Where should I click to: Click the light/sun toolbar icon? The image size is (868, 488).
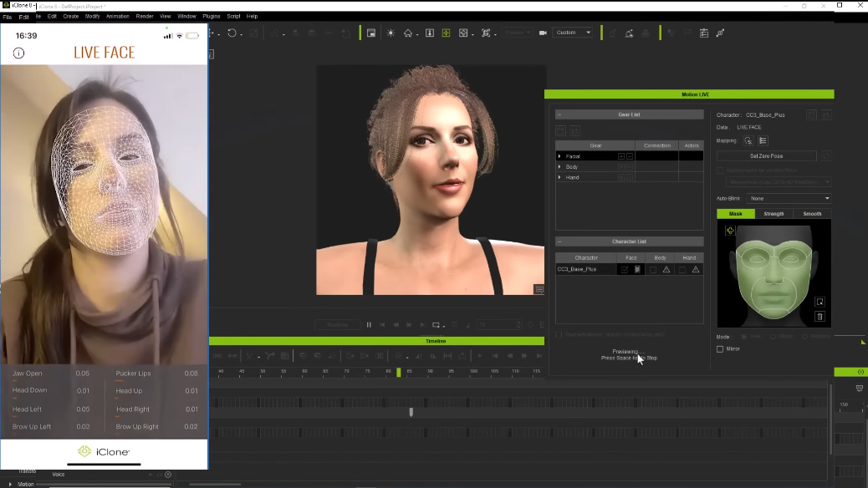pos(391,33)
